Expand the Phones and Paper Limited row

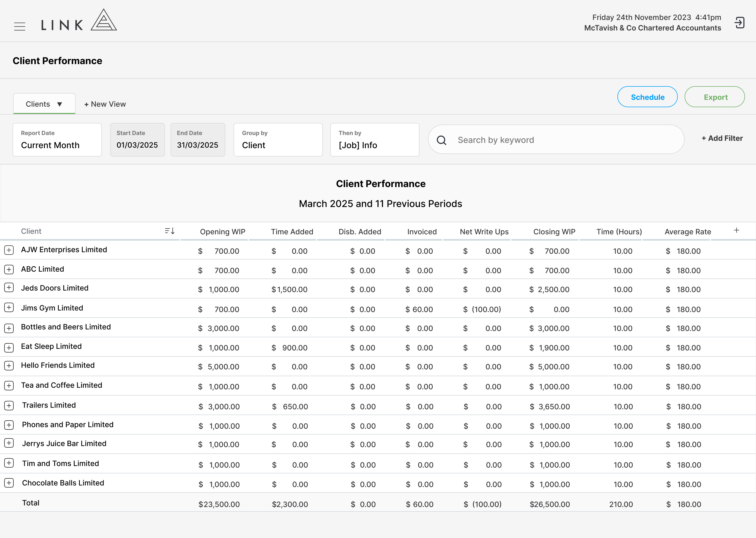click(9, 425)
